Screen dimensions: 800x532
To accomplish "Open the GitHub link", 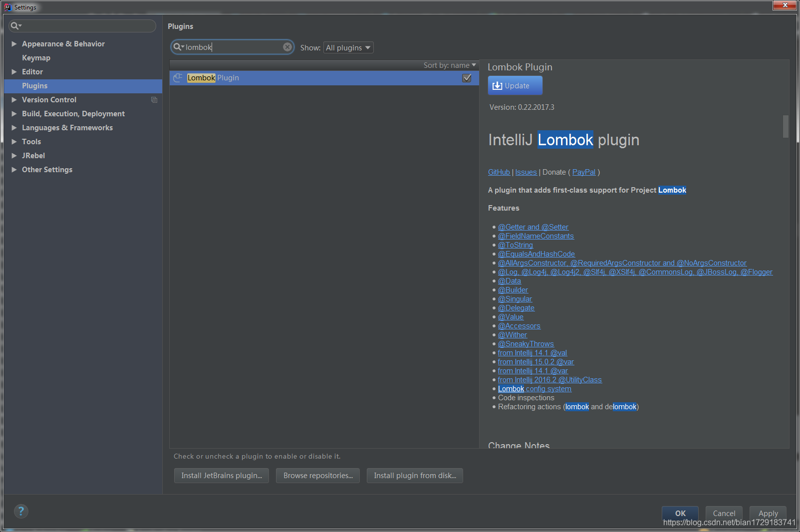I will [499, 172].
